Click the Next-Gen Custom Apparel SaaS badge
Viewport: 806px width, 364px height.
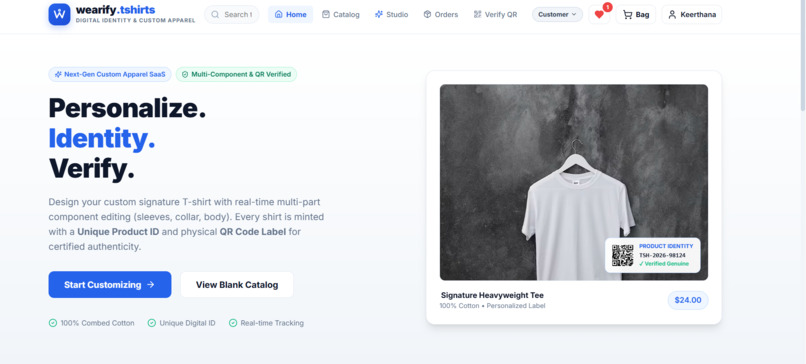coord(110,74)
